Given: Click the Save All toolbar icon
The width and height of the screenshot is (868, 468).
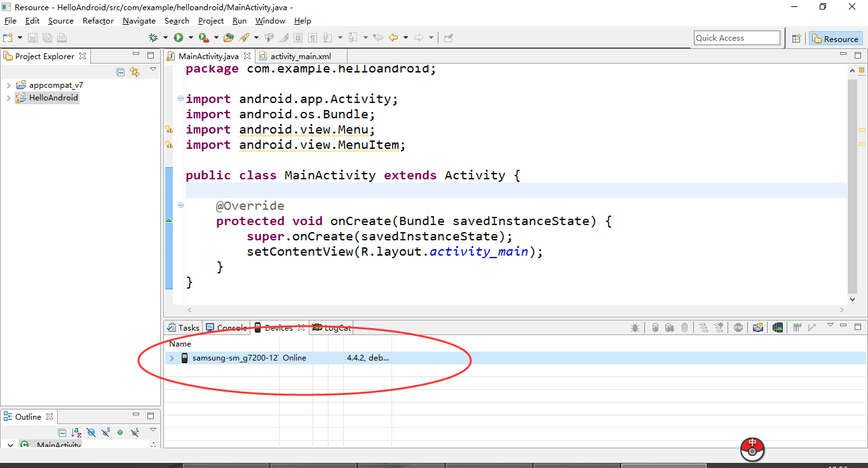Looking at the screenshot, I should 48,38.
